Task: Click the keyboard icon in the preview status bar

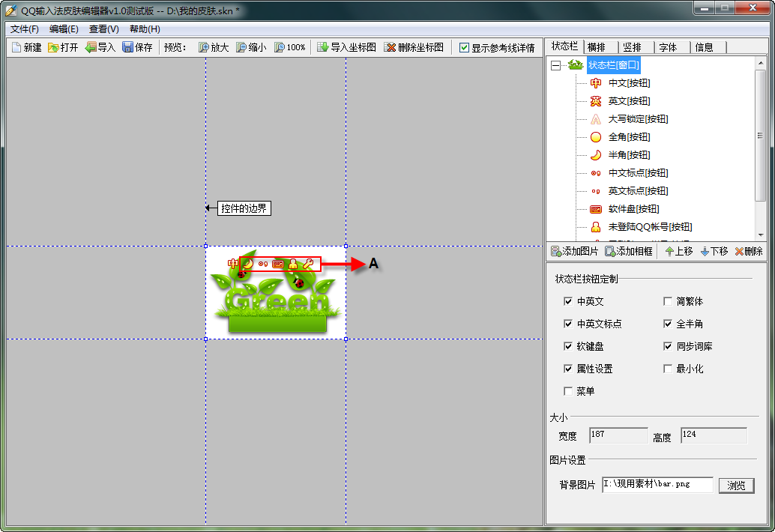Action: [278, 265]
